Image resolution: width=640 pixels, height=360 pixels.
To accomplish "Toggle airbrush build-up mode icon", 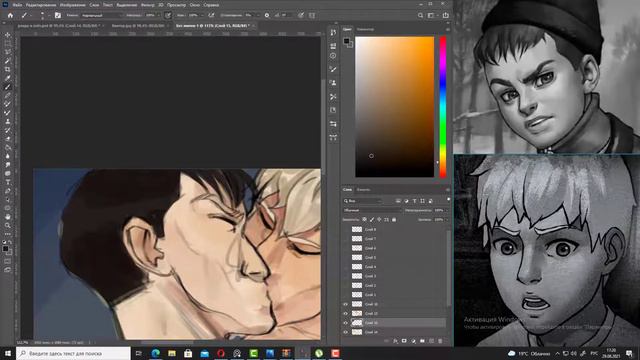I will (211, 15).
